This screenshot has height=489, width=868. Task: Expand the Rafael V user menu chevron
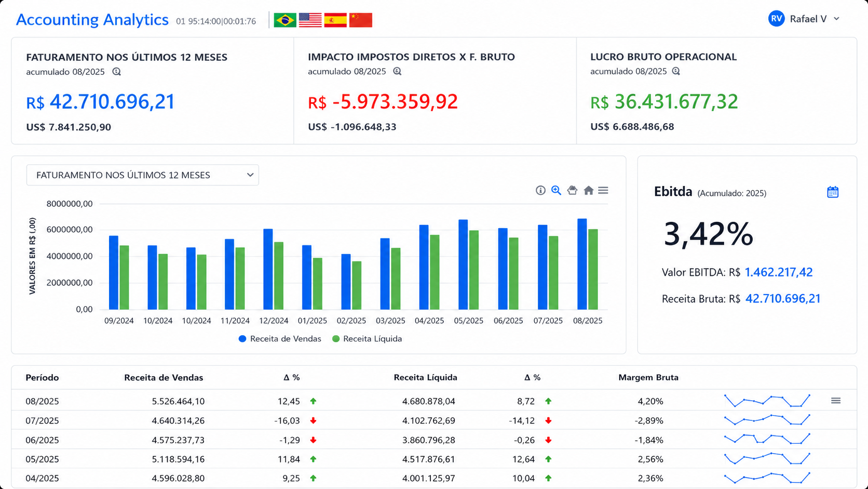tap(836, 19)
